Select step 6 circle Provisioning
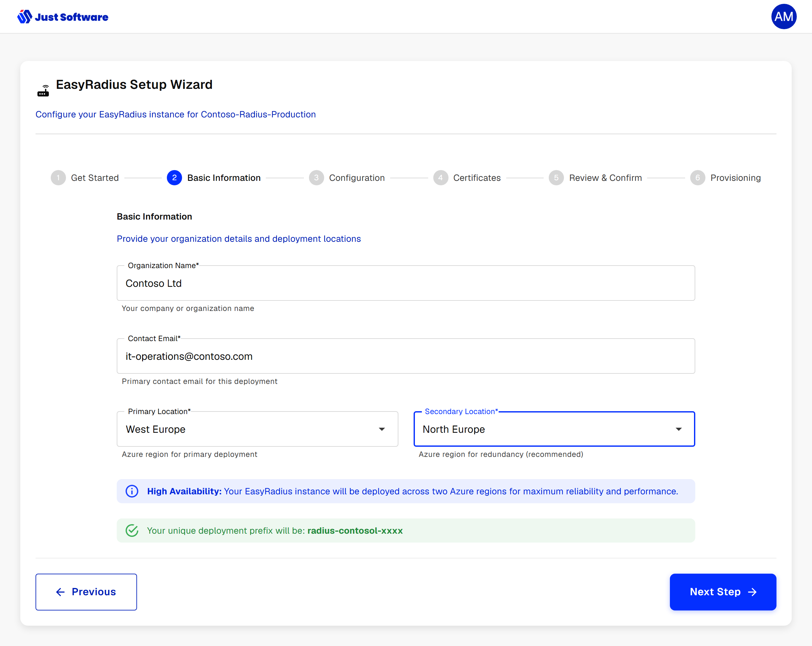 (x=697, y=178)
